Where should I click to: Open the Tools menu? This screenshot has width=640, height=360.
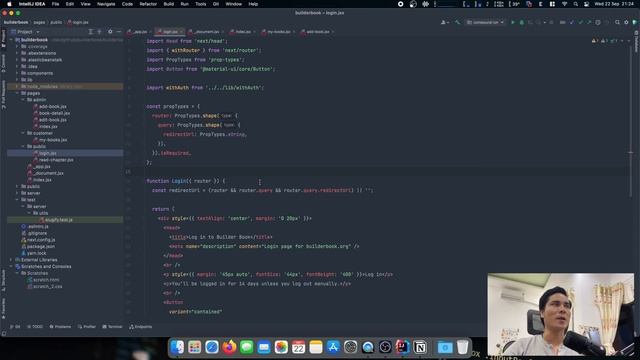(x=200, y=4)
